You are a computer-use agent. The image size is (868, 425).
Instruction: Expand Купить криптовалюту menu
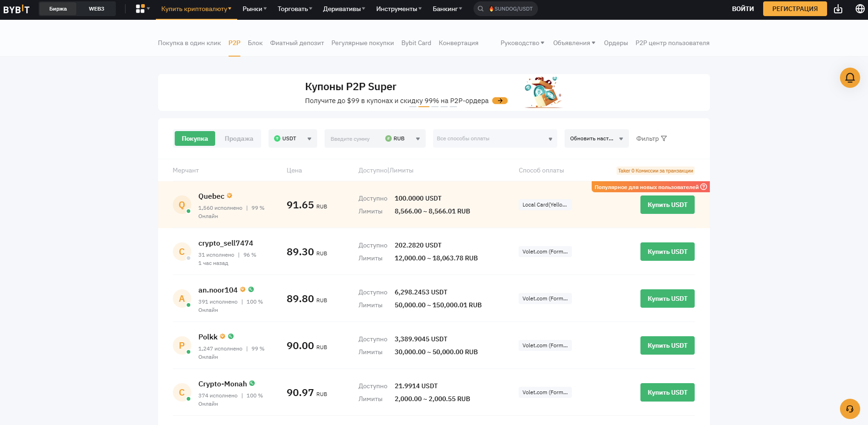(196, 9)
